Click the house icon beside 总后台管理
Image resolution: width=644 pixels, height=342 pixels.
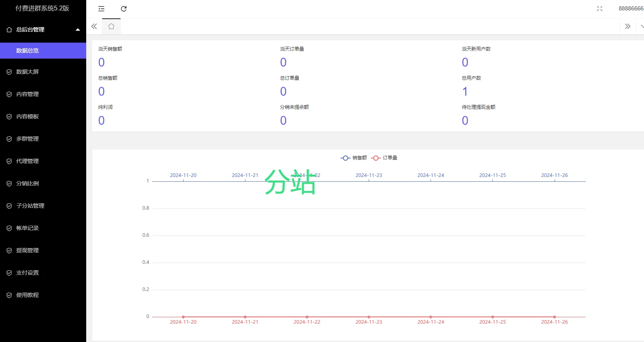9,30
